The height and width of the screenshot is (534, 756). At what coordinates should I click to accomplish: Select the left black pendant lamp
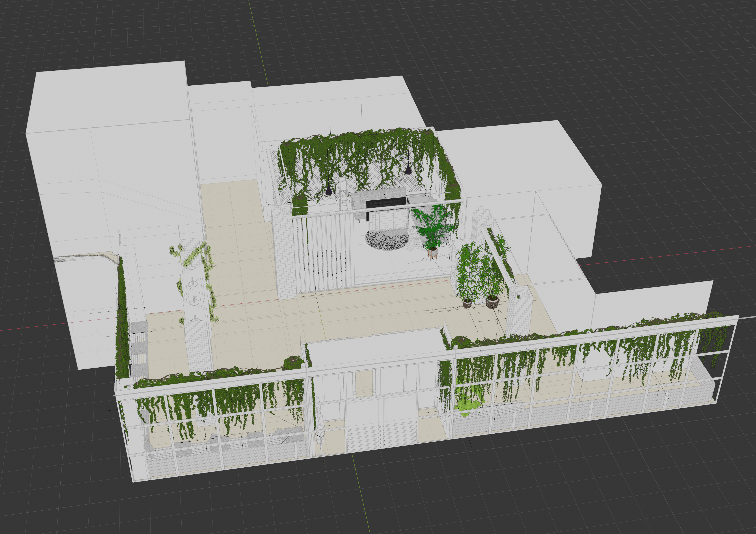pos(329,190)
